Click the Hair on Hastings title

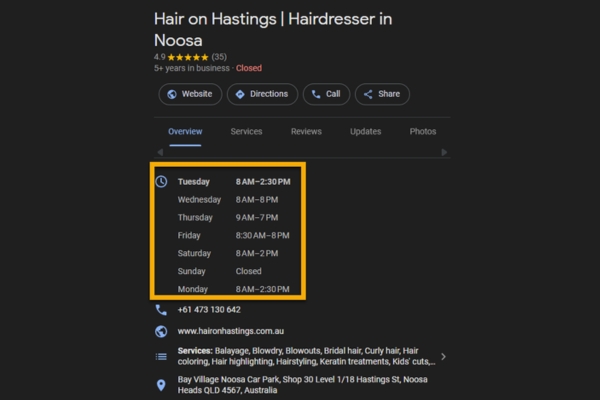point(273,29)
